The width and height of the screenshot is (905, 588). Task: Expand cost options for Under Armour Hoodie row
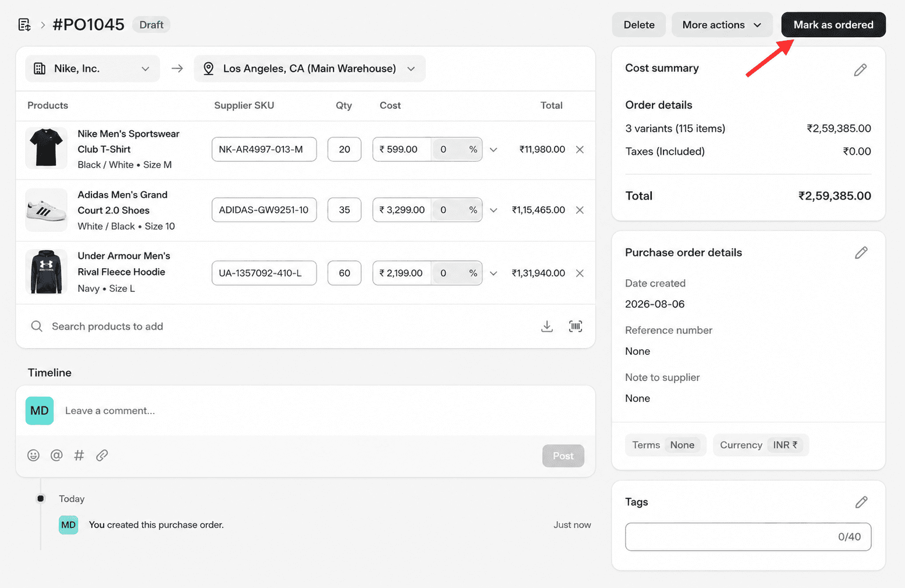click(494, 273)
